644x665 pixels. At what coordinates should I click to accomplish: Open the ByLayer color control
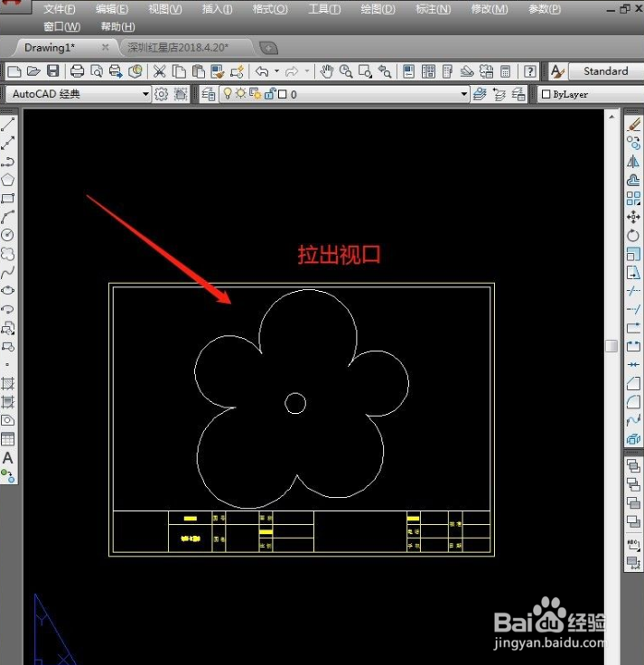pyautogui.click(x=590, y=94)
